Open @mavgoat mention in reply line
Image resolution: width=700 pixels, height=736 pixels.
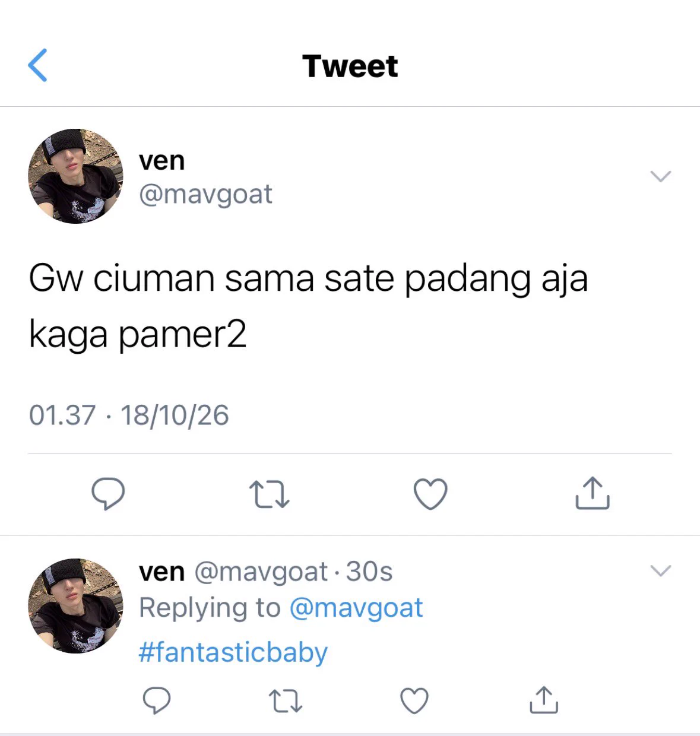(x=356, y=608)
